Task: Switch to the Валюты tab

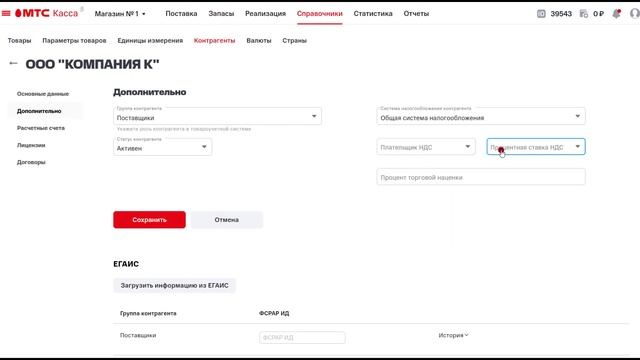Action: point(259,40)
